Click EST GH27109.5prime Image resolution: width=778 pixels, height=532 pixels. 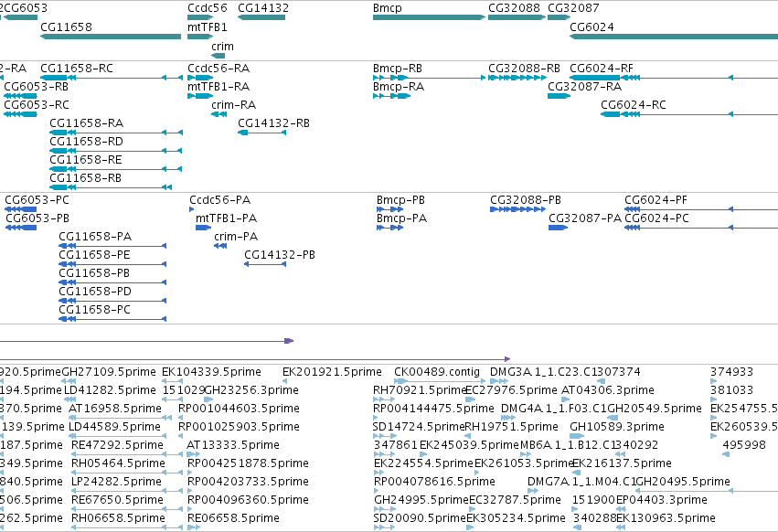coord(109,372)
